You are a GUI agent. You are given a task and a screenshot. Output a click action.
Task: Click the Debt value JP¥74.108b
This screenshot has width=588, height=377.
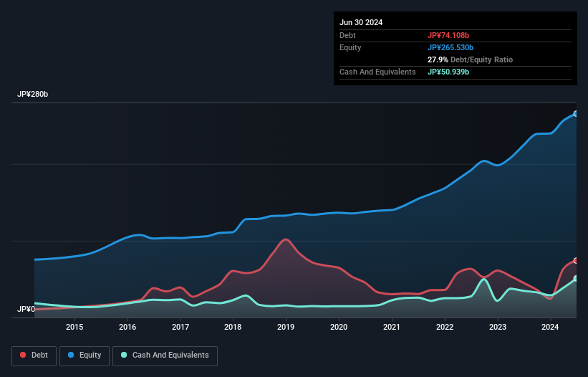coord(448,35)
